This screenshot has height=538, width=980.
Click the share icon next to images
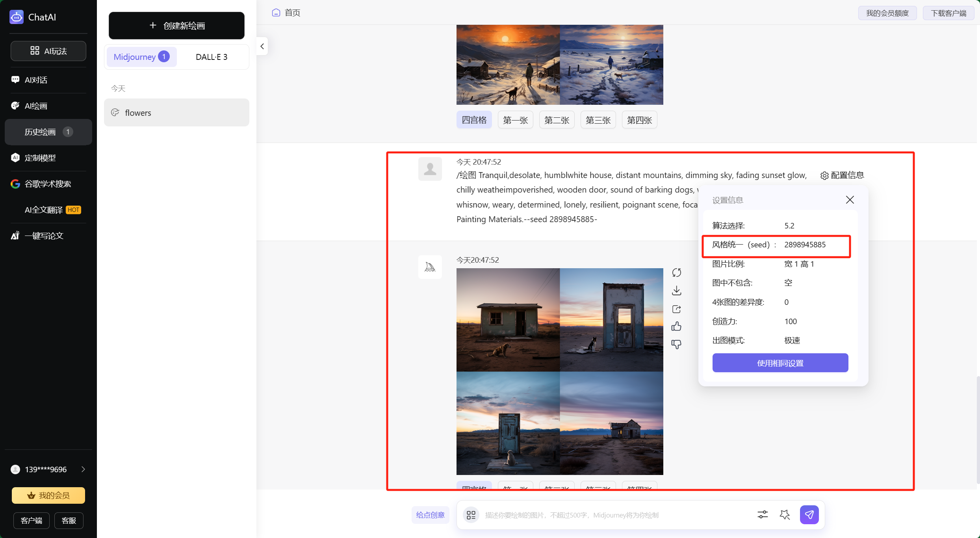point(676,309)
